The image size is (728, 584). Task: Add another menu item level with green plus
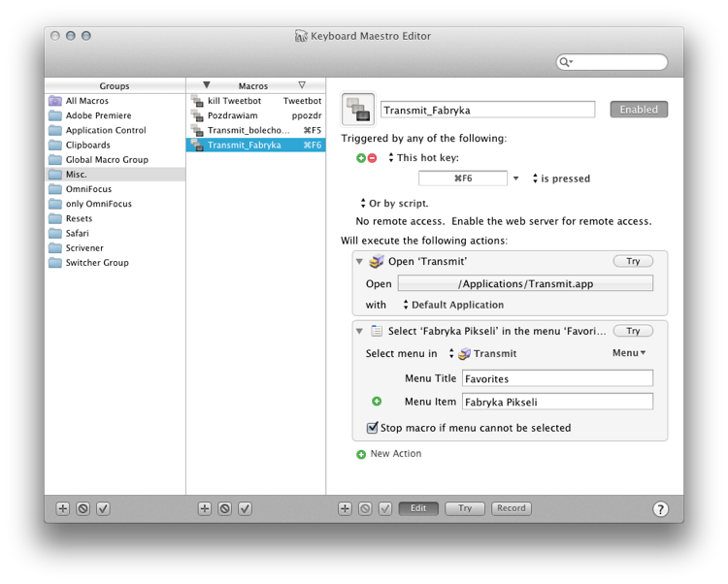click(377, 402)
